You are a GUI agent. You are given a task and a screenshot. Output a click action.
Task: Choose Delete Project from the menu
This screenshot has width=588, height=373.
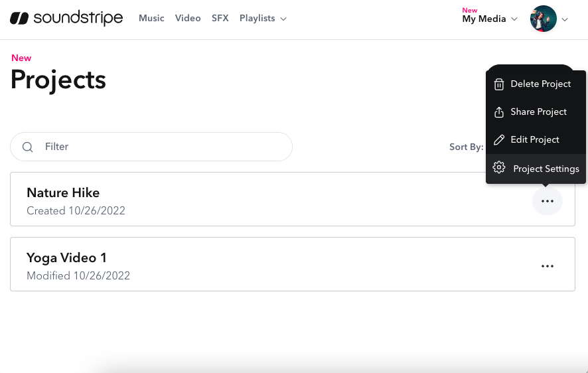pos(540,84)
